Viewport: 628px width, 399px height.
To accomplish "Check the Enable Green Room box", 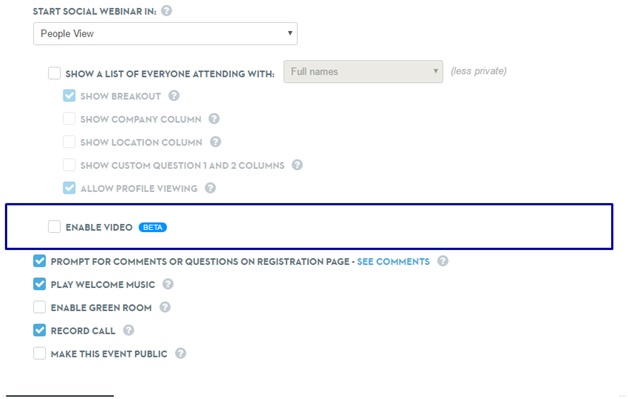I will click(x=39, y=307).
